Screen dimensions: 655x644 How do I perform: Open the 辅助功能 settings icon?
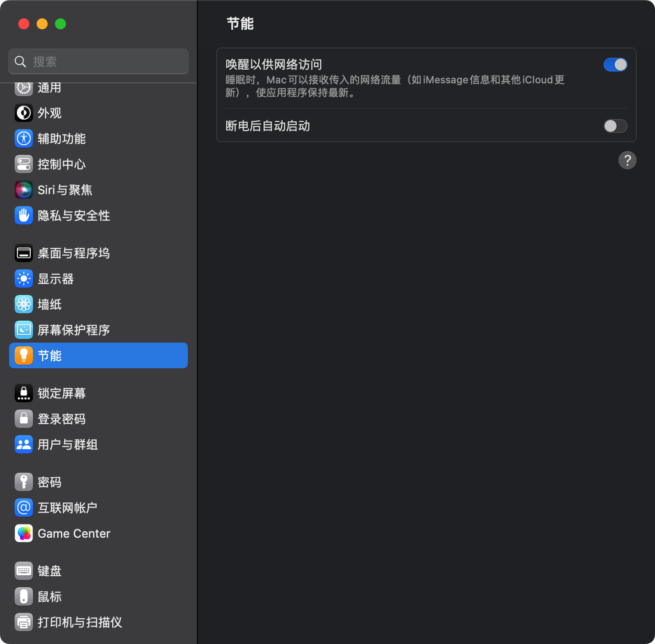24,138
